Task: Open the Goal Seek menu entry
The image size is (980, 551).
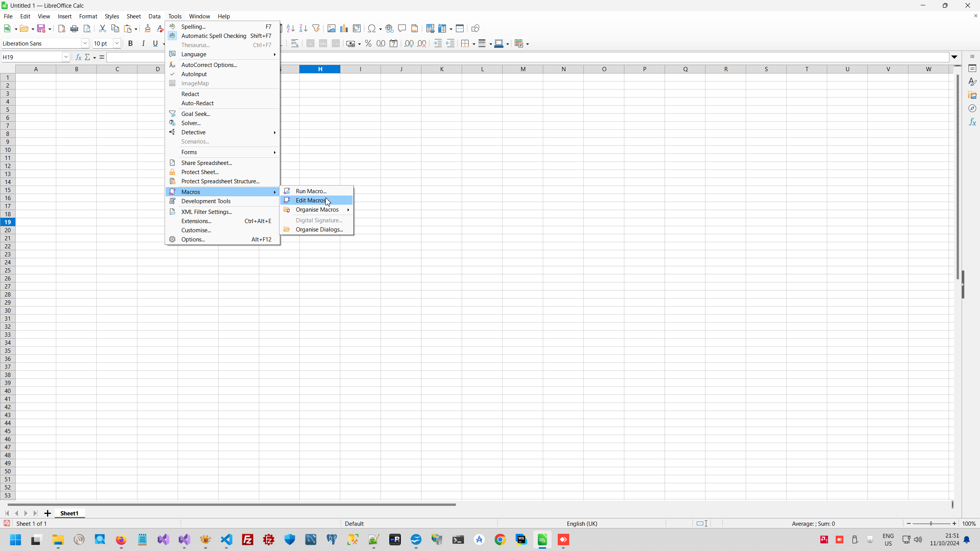Action: click(196, 114)
